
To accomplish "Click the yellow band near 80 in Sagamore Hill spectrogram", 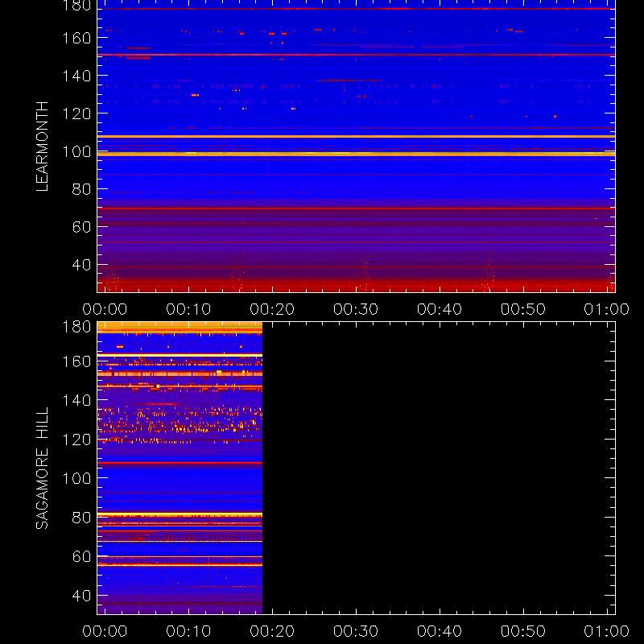I will coord(180,514).
